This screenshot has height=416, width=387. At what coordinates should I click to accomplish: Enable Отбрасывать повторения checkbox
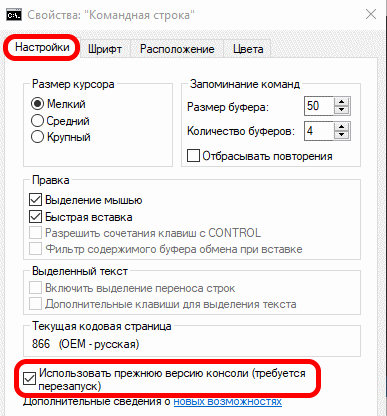tap(193, 156)
